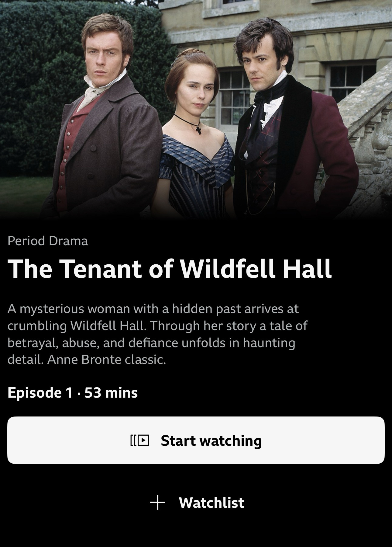392x547 pixels.
Task: Click the word 'Wildfell' in the title
Action: click(x=228, y=269)
